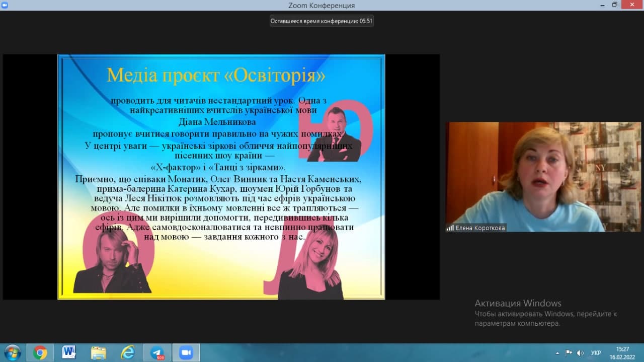The width and height of the screenshot is (644, 362).
Task: Open the clock showing 15:27
Action: (x=622, y=352)
